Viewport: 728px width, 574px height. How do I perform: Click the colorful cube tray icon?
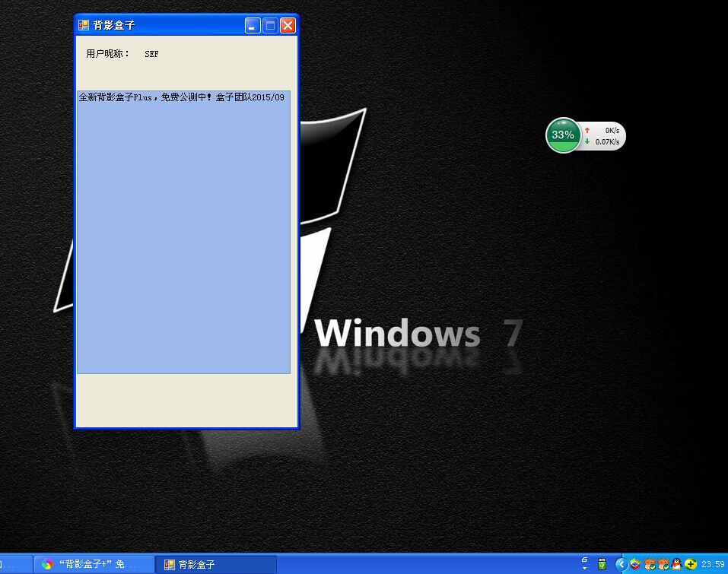click(x=635, y=564)
